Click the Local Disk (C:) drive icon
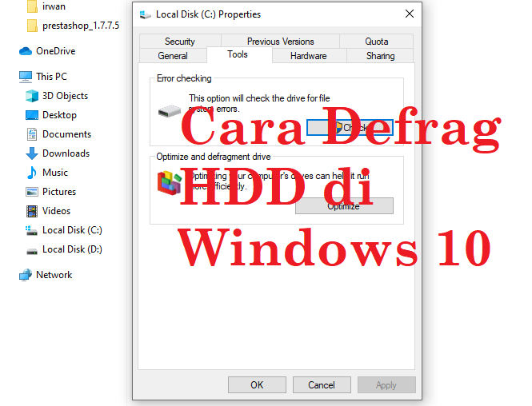532x406 pixels. click(31, 230)
